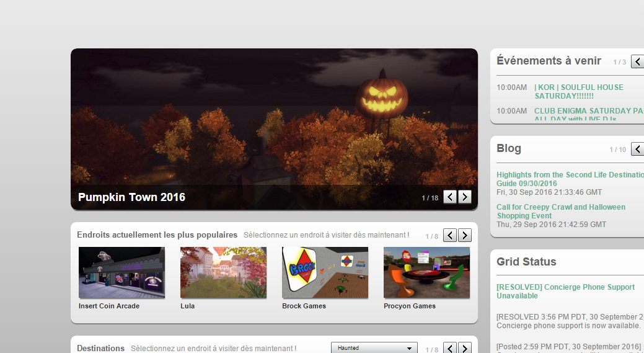This screenshot has height=353, width=644.
Task: Show next page of popular places
Action: [464, 235]
